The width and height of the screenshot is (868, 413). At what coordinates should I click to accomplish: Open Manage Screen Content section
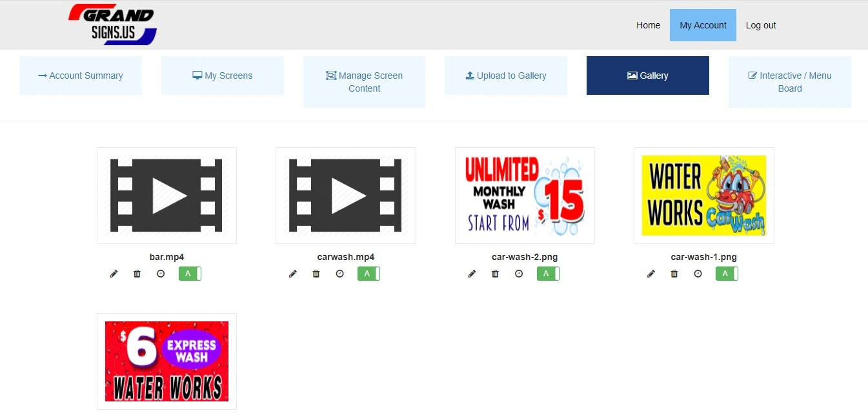pos(364,82)
